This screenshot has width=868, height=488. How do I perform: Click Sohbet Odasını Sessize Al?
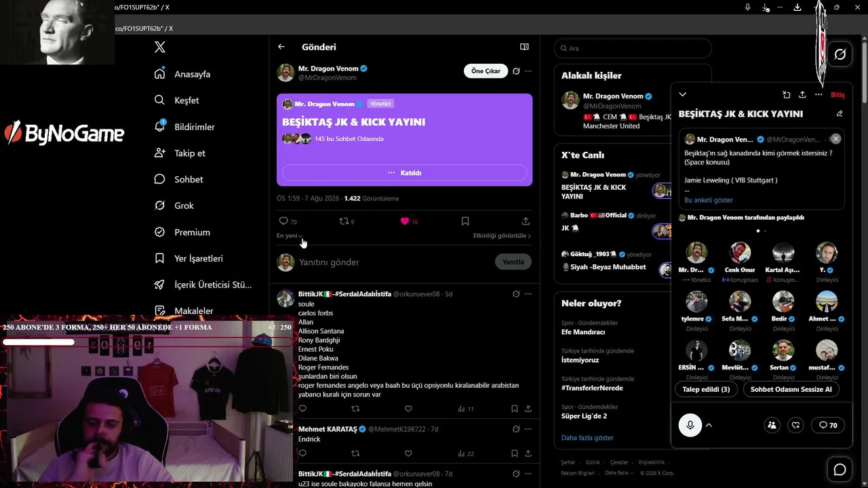791,389
